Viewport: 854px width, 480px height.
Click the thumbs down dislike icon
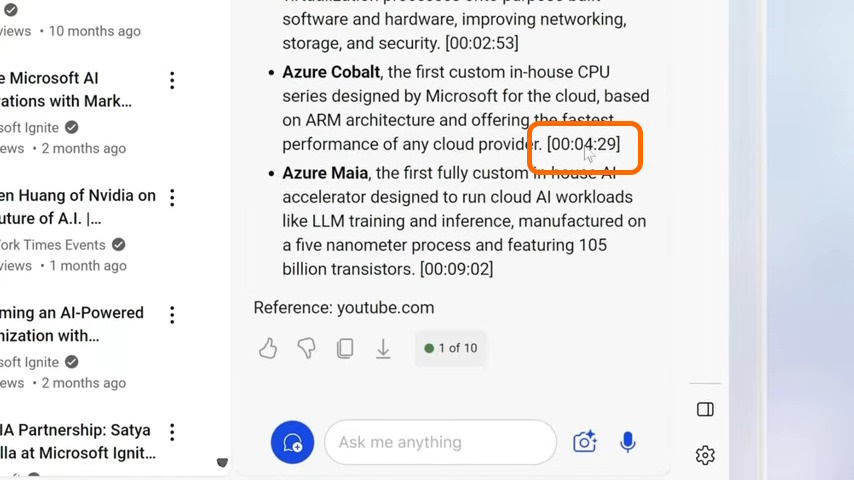point(306,348)
